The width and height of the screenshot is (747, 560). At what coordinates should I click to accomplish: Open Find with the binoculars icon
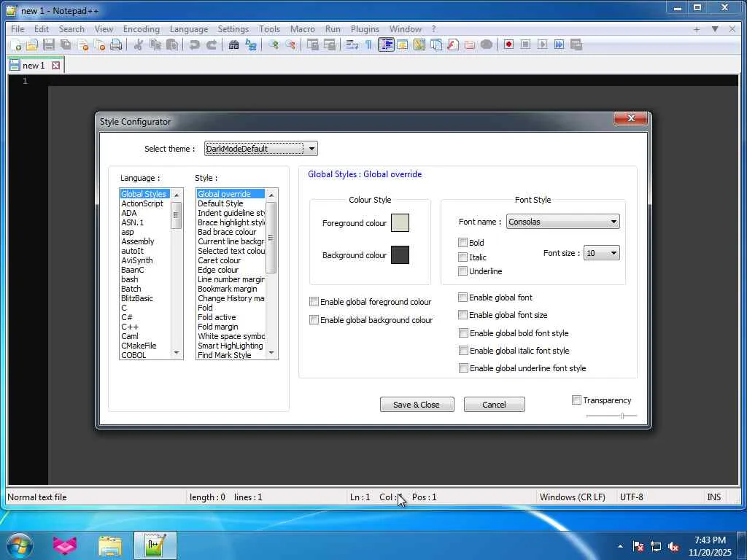tap(233, 44)
